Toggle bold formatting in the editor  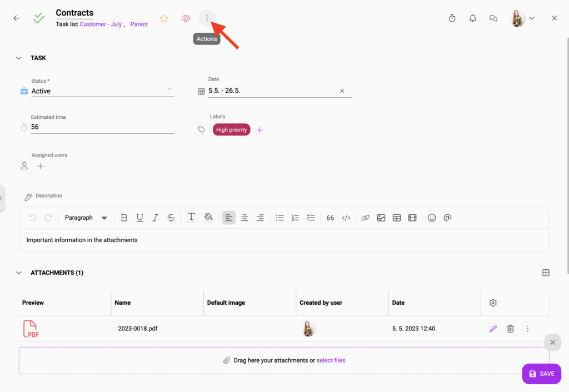coord(124,218)
